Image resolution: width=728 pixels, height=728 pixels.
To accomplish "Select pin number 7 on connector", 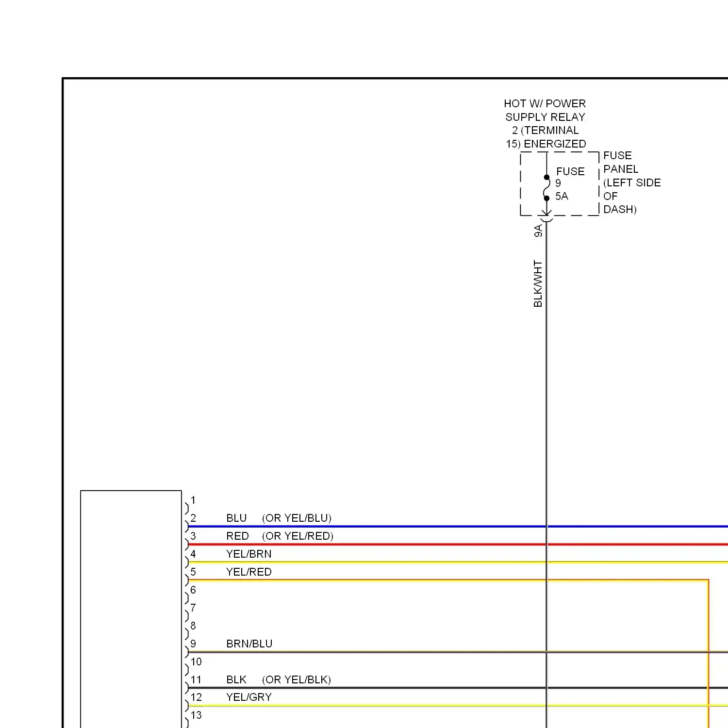I will click(193, 608).
